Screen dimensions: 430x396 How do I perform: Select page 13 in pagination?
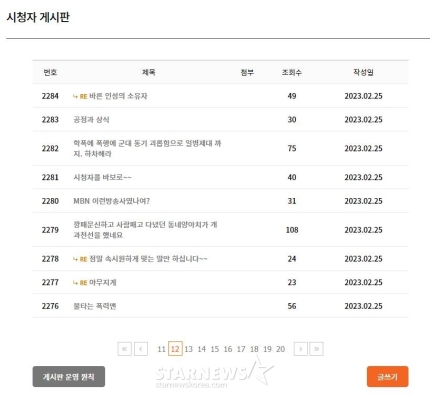[x=189, y=349]
